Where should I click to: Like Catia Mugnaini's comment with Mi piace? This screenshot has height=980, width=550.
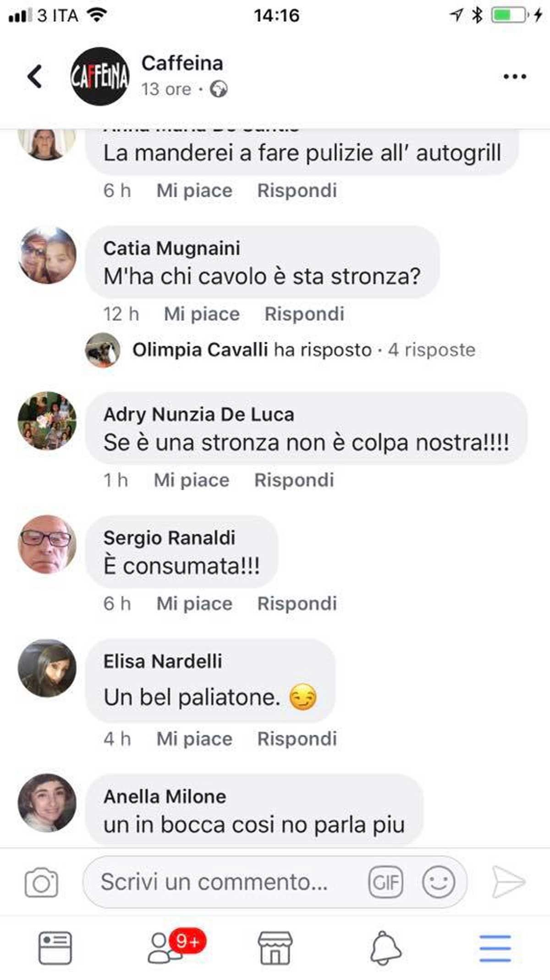pyautogui.click(x=202, y=314)
